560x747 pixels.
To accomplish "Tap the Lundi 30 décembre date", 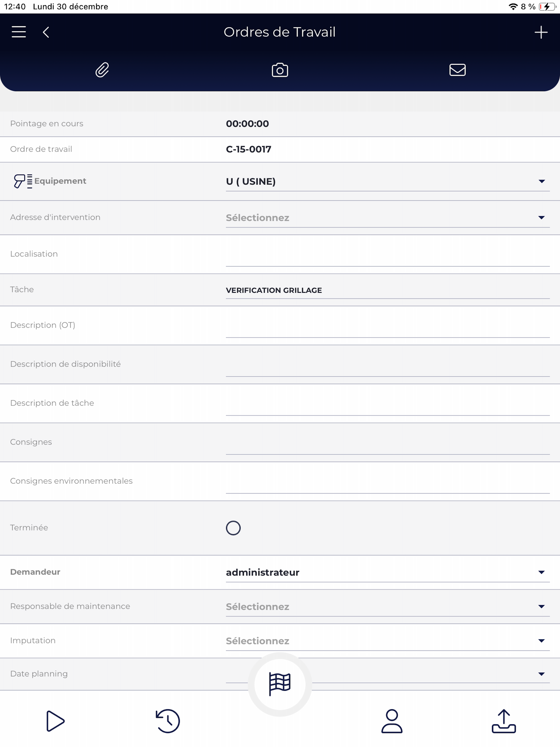I will coord(71,7).
